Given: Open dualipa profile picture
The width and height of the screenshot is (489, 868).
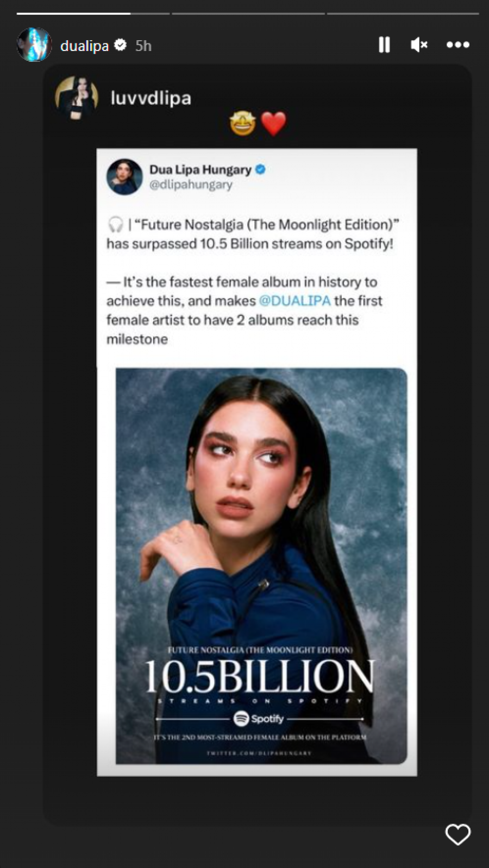Looking at the screenshot, I should pos(34,45).
